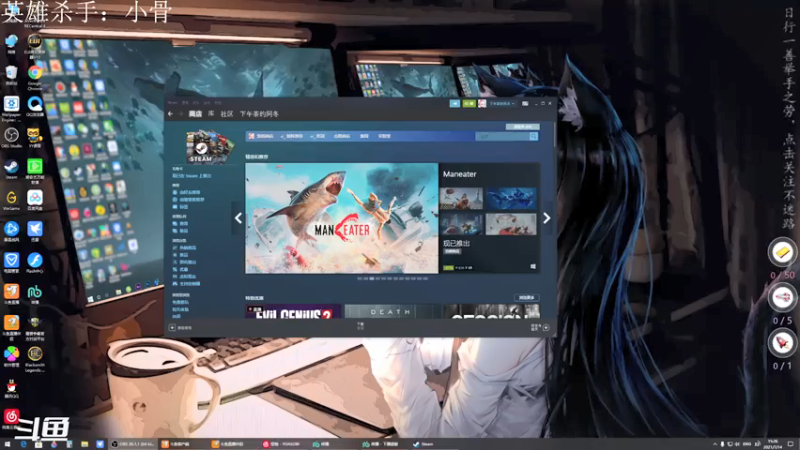Focus the store search field

pos(502,136)
